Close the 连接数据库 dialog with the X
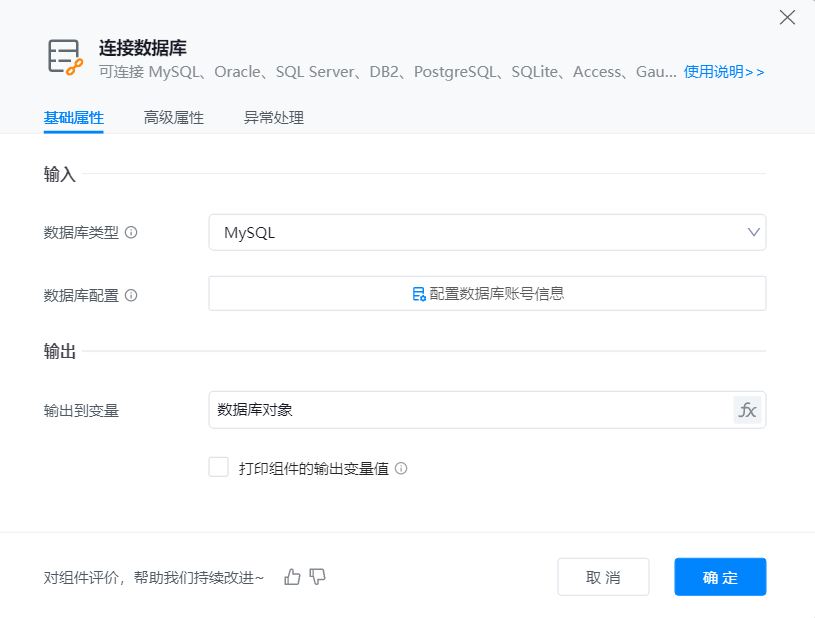815x618 pixels. point(787,17)
